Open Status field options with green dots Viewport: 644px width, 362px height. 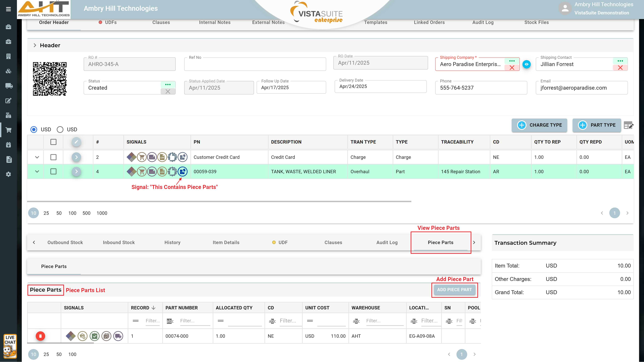pyautogui.click(x=168, y=84)
